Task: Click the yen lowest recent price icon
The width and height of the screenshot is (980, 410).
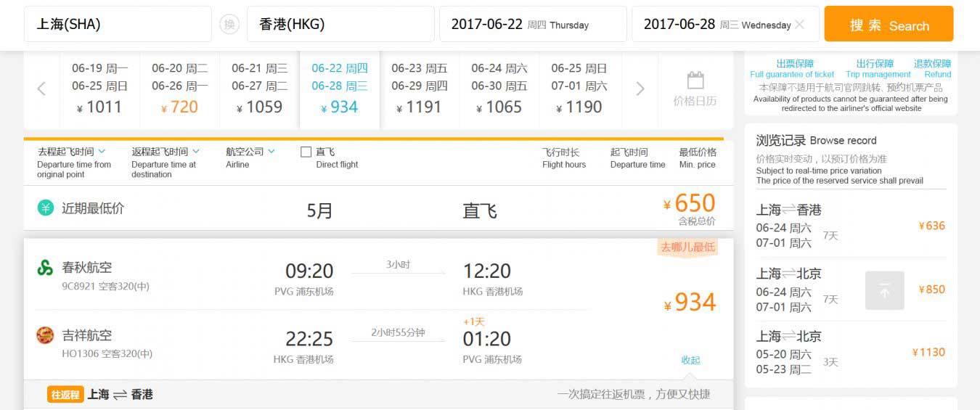Action: pyautogui.click(x=46, y=208)
